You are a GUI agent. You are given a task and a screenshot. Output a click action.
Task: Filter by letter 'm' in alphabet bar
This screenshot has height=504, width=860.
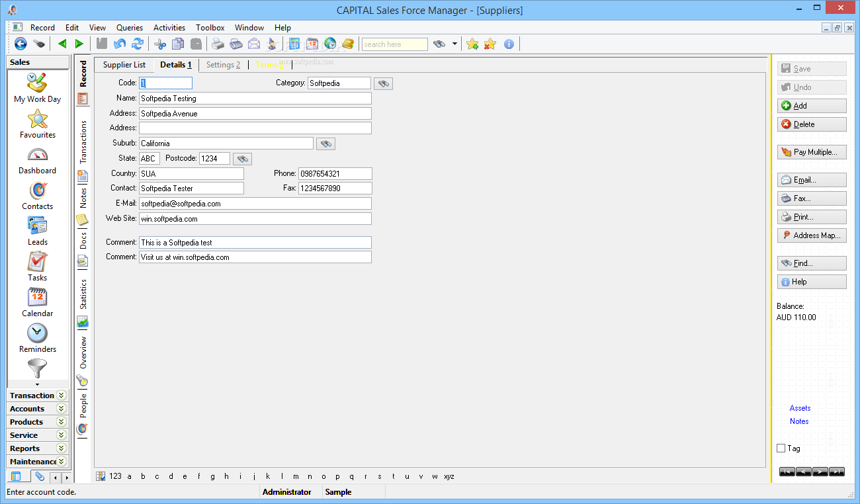coord(294,476)
